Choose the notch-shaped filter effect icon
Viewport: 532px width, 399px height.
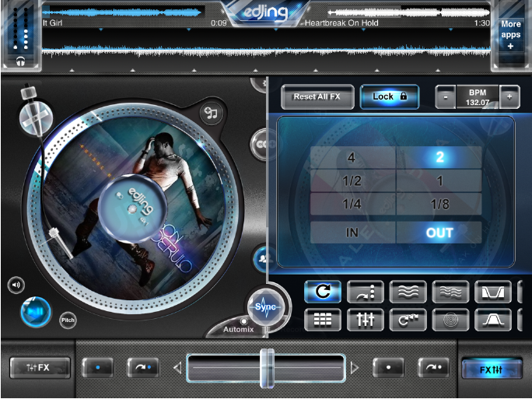click(x=493, y=292)
